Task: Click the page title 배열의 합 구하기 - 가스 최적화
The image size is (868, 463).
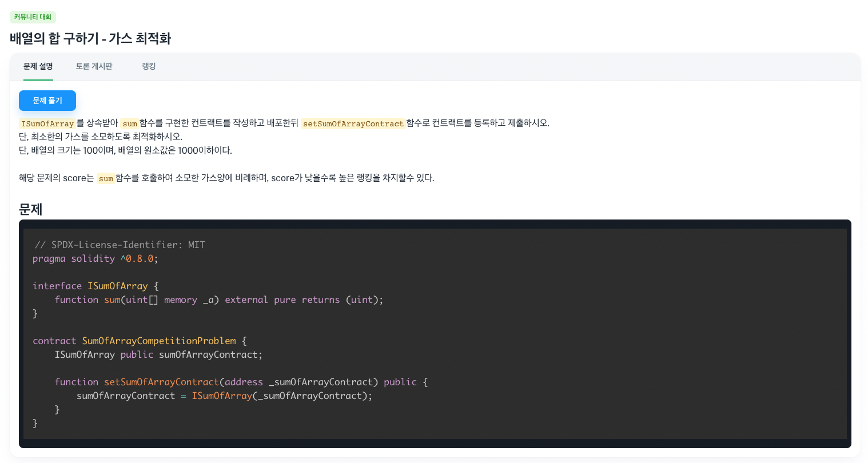Action: click(x=90, y=38)
